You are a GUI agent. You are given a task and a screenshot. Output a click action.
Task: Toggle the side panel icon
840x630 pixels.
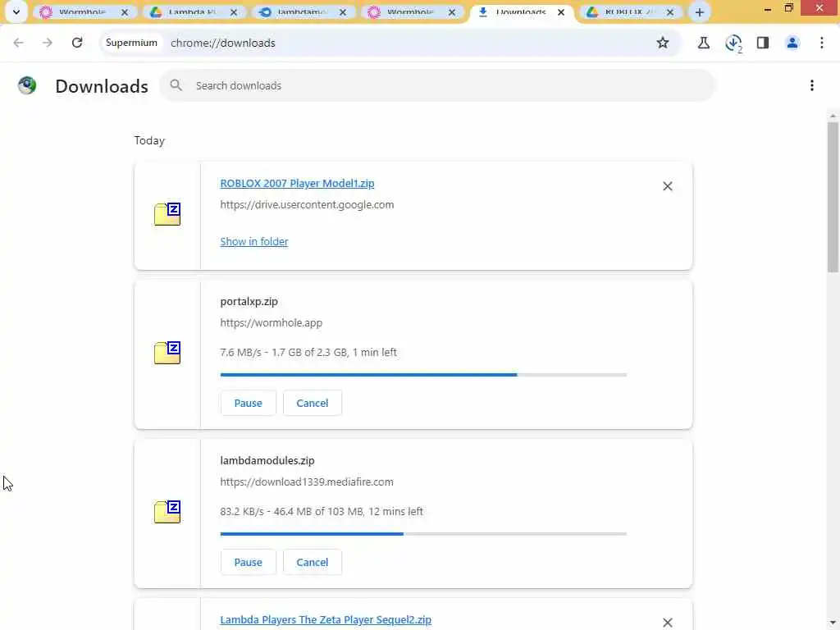click(763, 43)
